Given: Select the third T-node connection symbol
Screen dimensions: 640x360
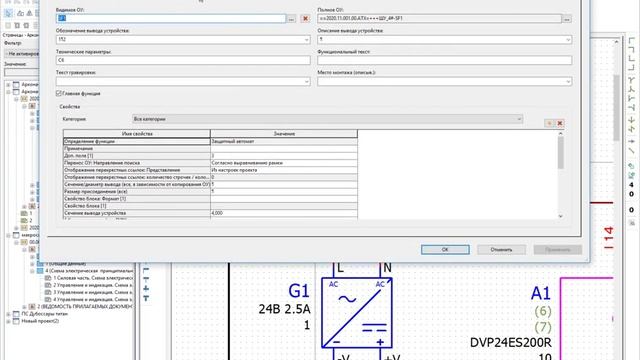Looking at the screenshot, I should [631, 98].
